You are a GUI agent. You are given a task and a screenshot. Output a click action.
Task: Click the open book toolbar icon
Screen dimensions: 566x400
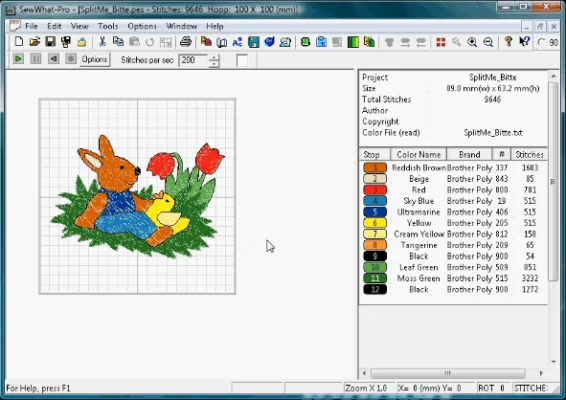click(x=222, y=42)
